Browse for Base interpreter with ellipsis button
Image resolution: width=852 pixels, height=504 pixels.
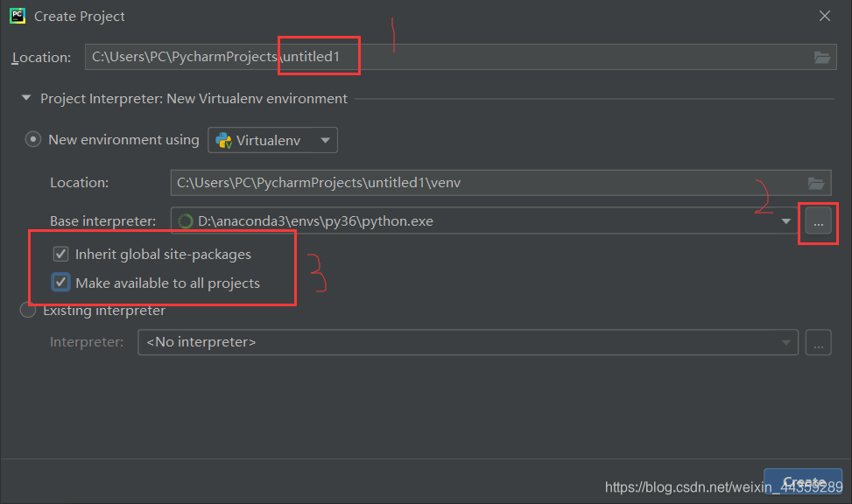click(x=819, y=221)
